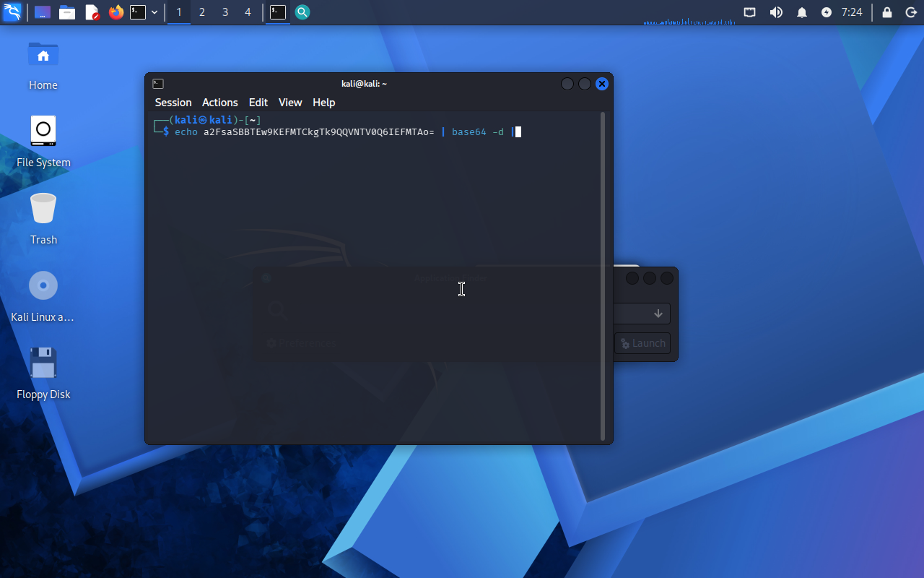Screen dimensions: 924x578
Task: Open the terminal launcher in the panel
Action: click(138, 12)
